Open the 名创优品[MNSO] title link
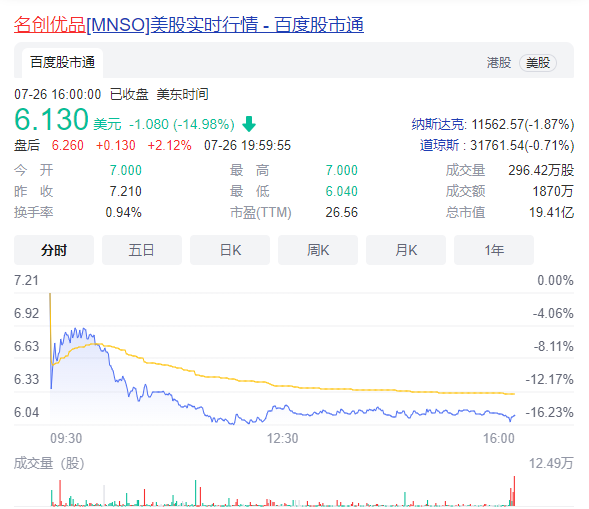 pos(189,25)
